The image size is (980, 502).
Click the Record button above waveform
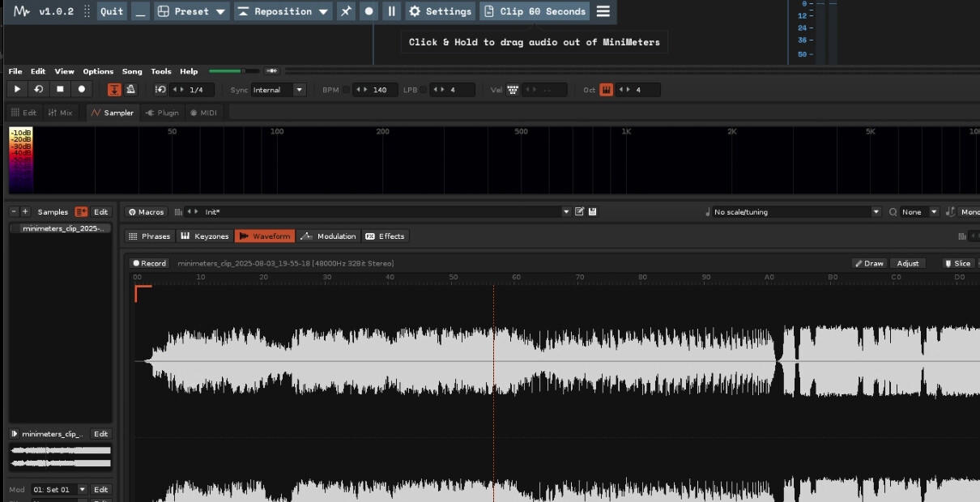(x=149, y=263)
